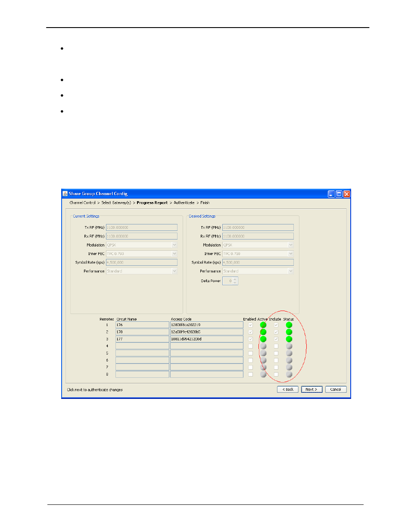Toggle the Enabled checkbox for remote 3

(250, 339)
